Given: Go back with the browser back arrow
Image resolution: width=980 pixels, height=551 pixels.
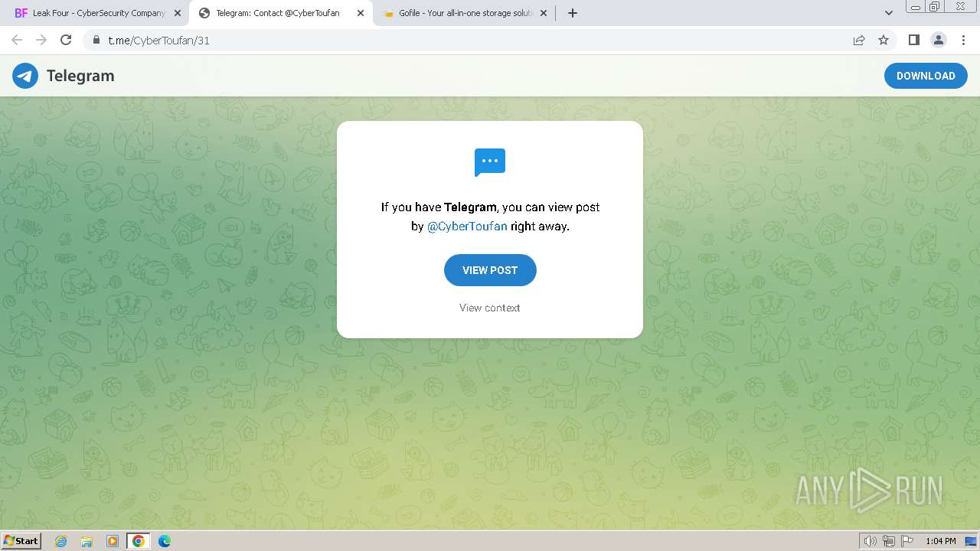Looking at the screenshot, I should (17, 40).
